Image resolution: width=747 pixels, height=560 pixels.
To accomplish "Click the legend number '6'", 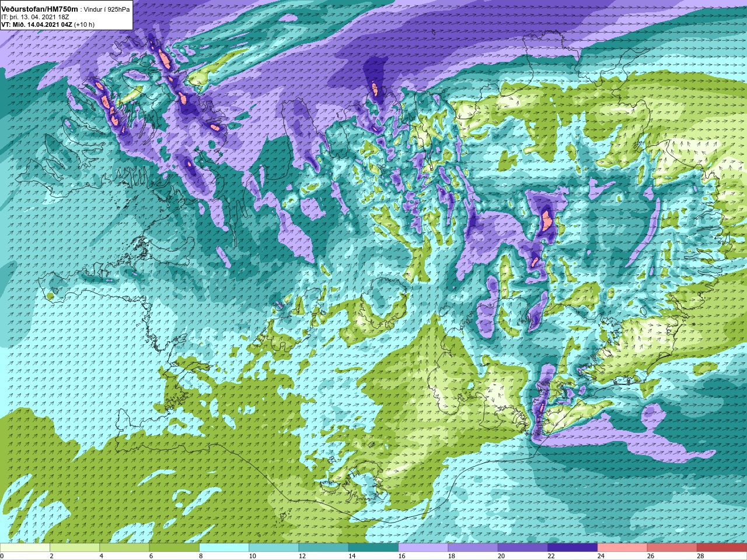I will (151, 556).
